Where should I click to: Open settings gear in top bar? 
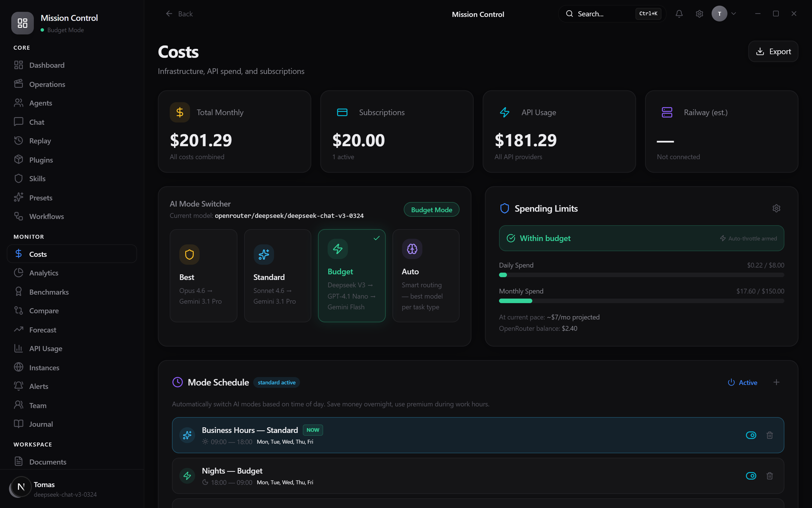[699, 14]
